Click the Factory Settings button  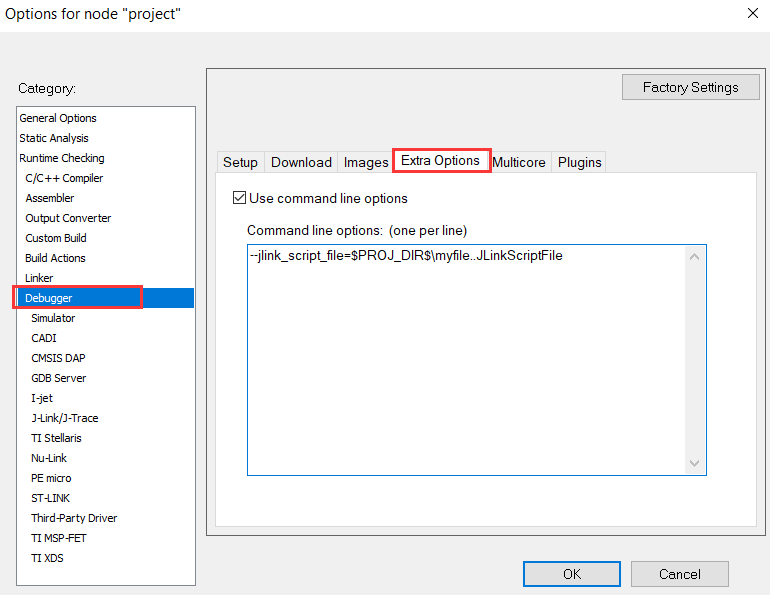point(690,87)
